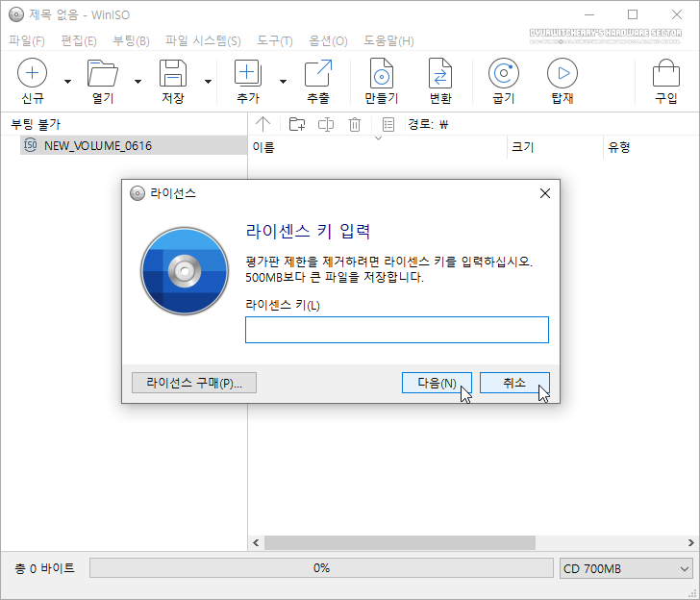Viewport: 700px width, 600px height.
Task: Open the 파일 시스템(S) menu
Action: (203, 41)
